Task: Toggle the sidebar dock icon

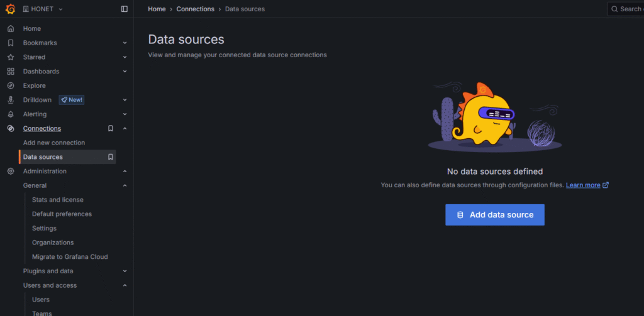Action: coord(124,9)
